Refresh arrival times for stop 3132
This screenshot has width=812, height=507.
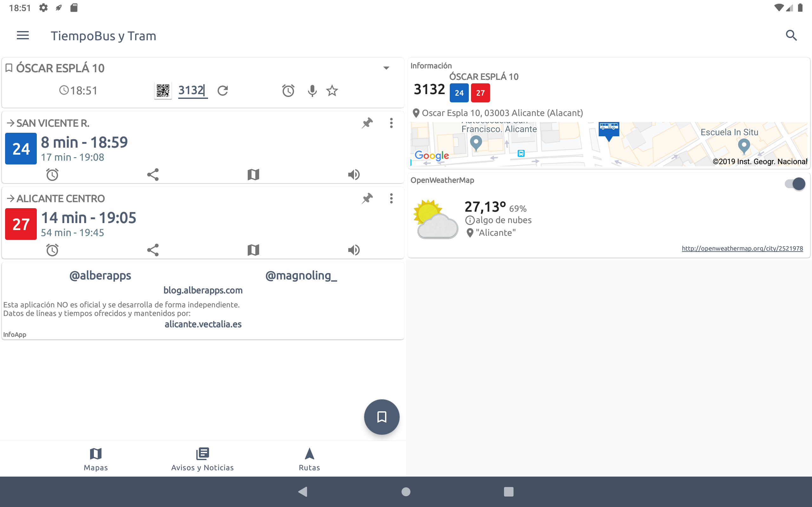(x=222, y=91)
